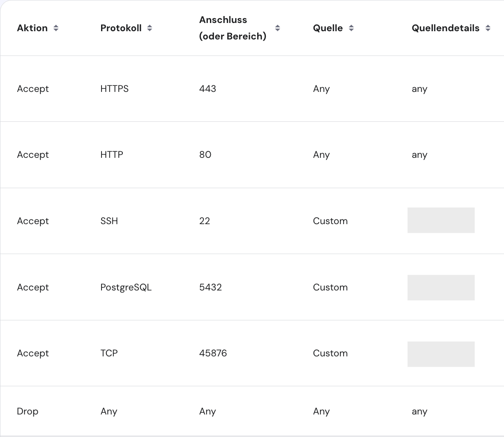Click the redacted source details of the PostgreSQL rule
Viewport: 504px width, 437px height.
pos(441,287)
